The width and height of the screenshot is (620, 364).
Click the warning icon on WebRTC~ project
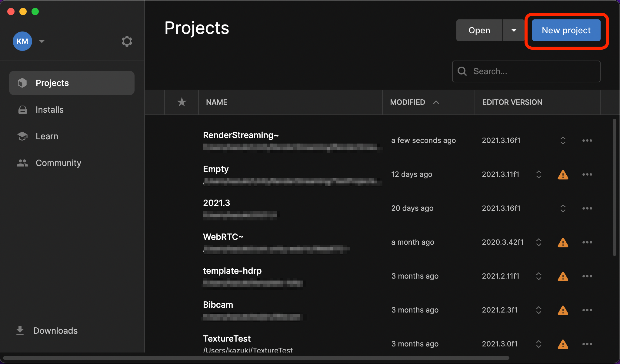coord(563,242)
